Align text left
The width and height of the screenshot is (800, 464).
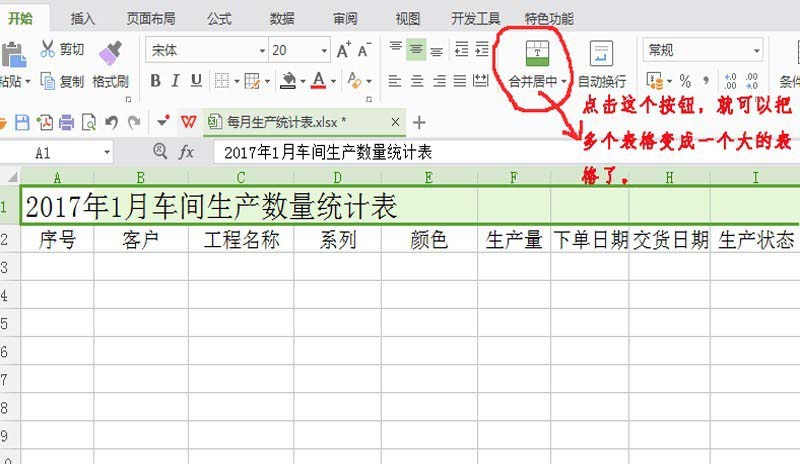point(394,81)
